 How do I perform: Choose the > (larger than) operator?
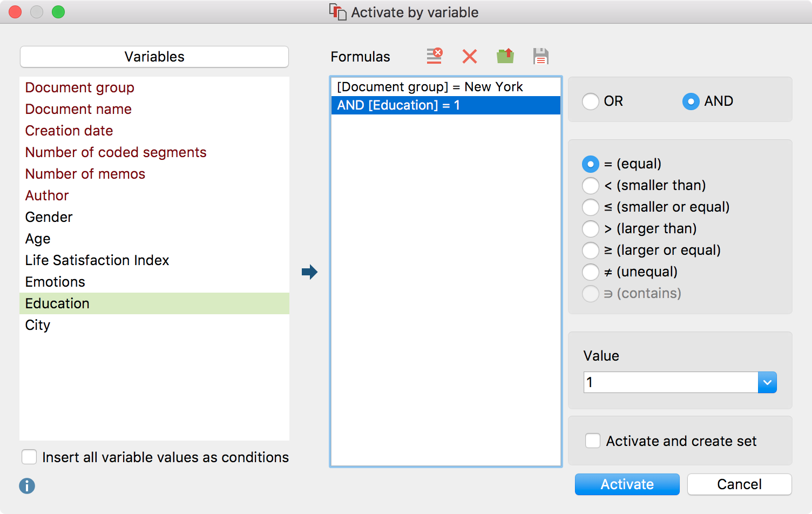click(591, 228)
